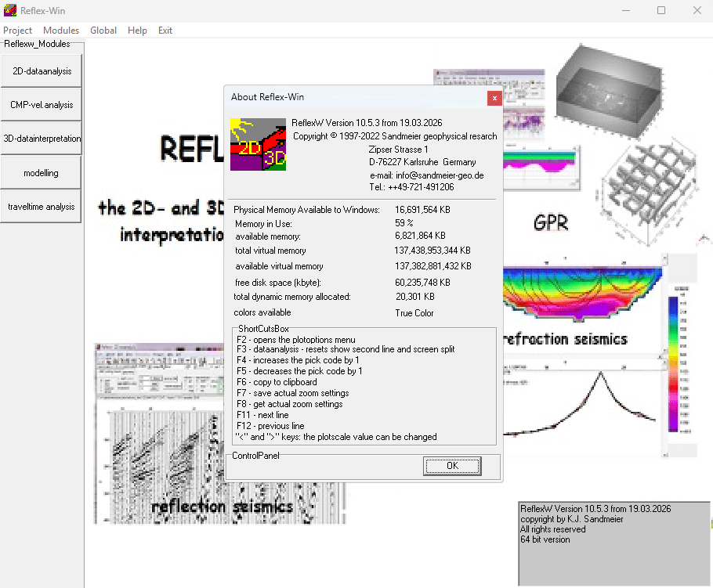Viewport: 713px width, 588px height.
Task: Launch the 2D-dataanalysis module
Action: pyautogui.click(x=42, y=71)
